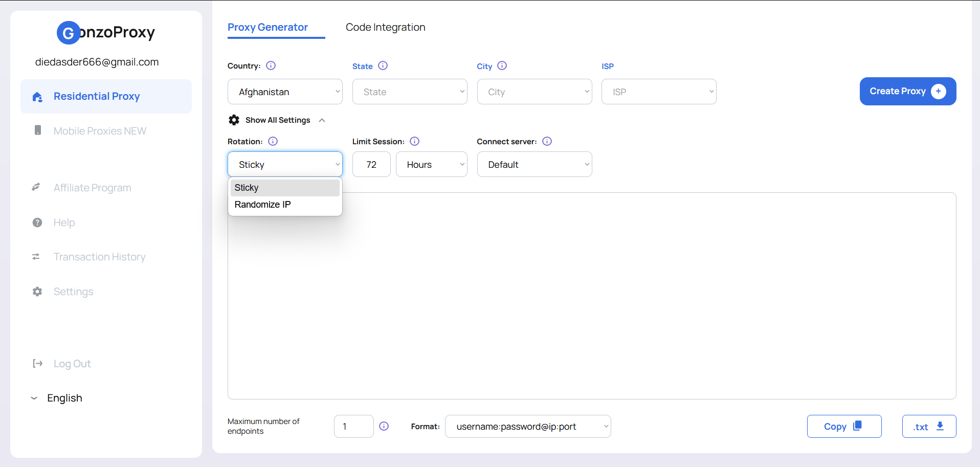Click the GonzoProxy logo icon
This screenshot has width=980, height=467.
tap(68, 33)
